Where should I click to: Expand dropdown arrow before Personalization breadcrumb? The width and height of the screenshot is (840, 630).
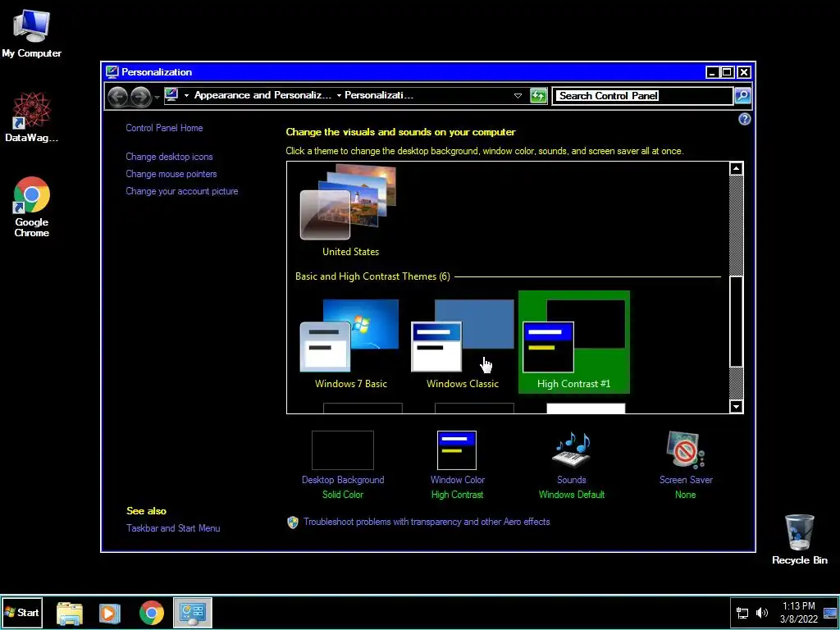pos(339,95)
